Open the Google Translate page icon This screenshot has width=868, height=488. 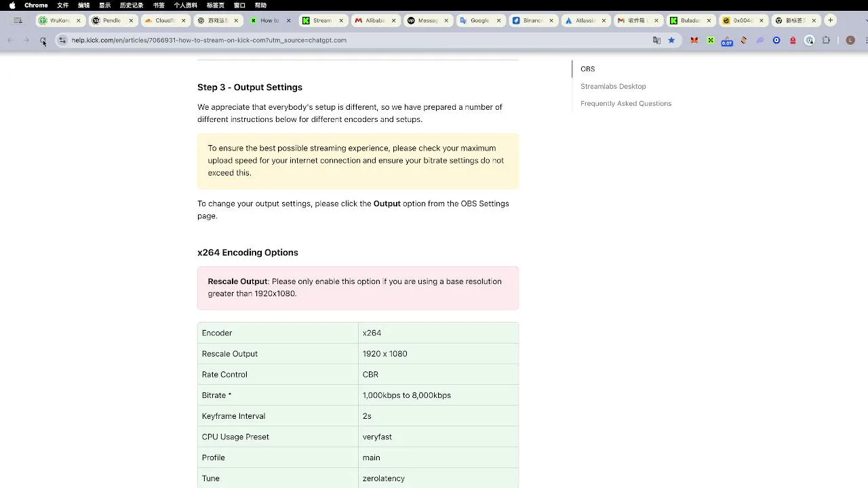656,41
